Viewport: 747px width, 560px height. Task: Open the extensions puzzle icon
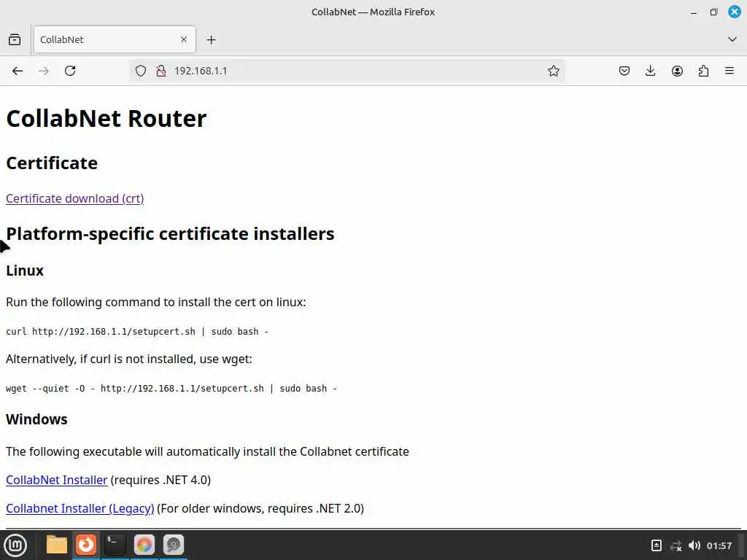(703, 71)
